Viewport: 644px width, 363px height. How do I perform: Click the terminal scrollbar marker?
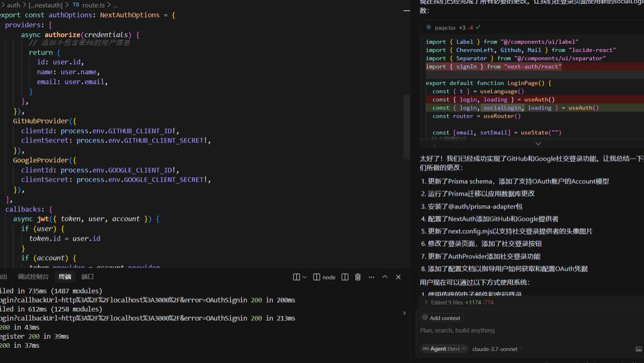(404, 313)
